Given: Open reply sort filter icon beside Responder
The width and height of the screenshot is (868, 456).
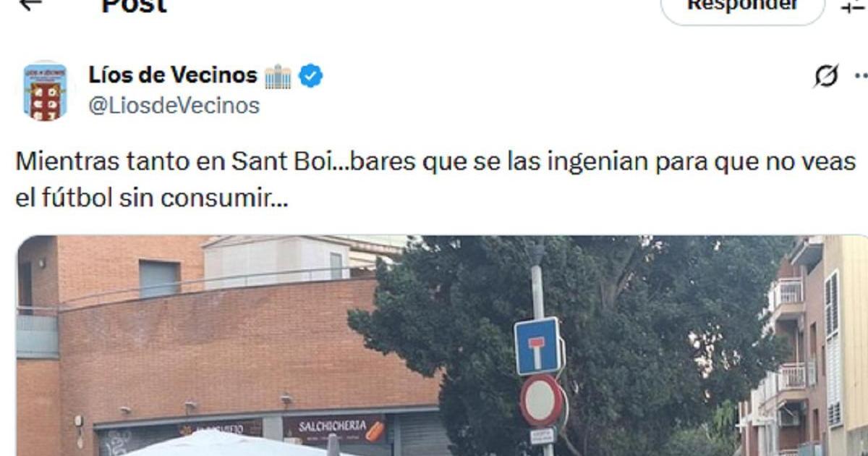Looking at the screenshot, I should pos(855,6).
